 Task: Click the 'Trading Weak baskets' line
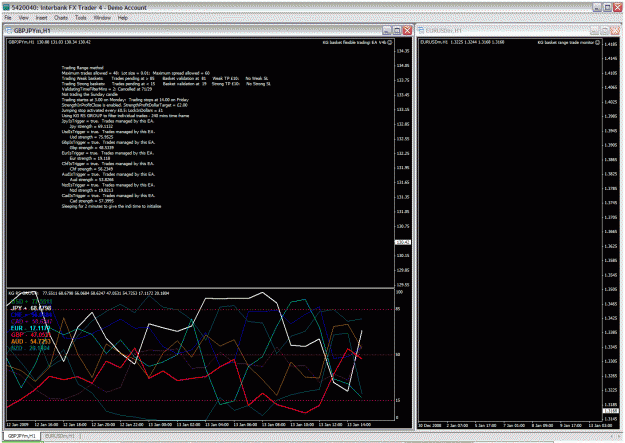(165, 79)
